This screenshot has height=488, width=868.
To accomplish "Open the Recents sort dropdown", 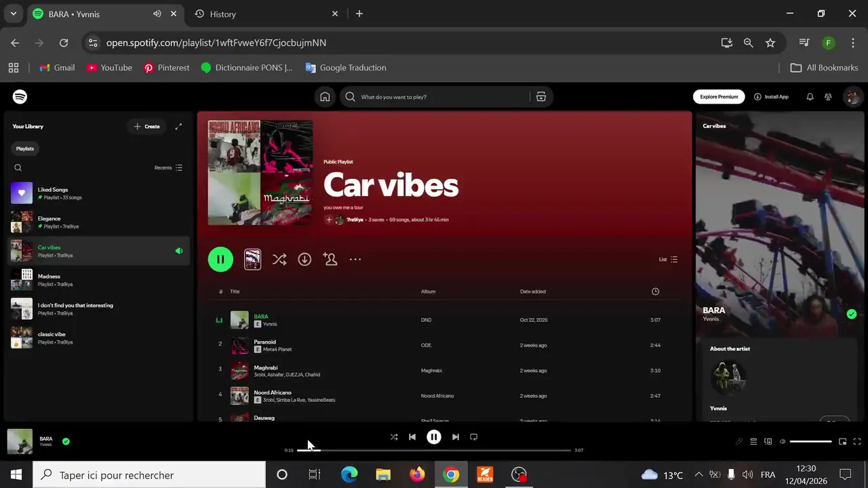I will click(x=168, y=168).
